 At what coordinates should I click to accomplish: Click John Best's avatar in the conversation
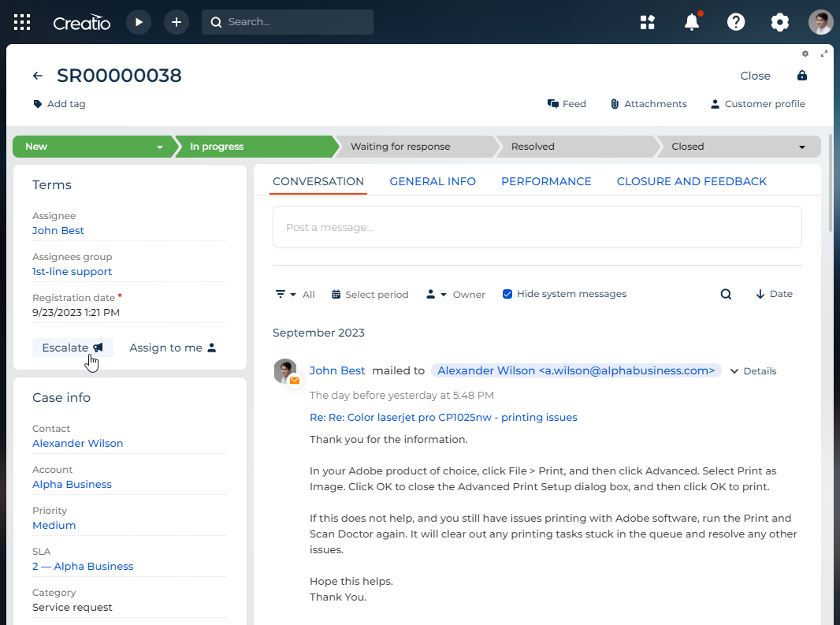[x=285, y=371]
